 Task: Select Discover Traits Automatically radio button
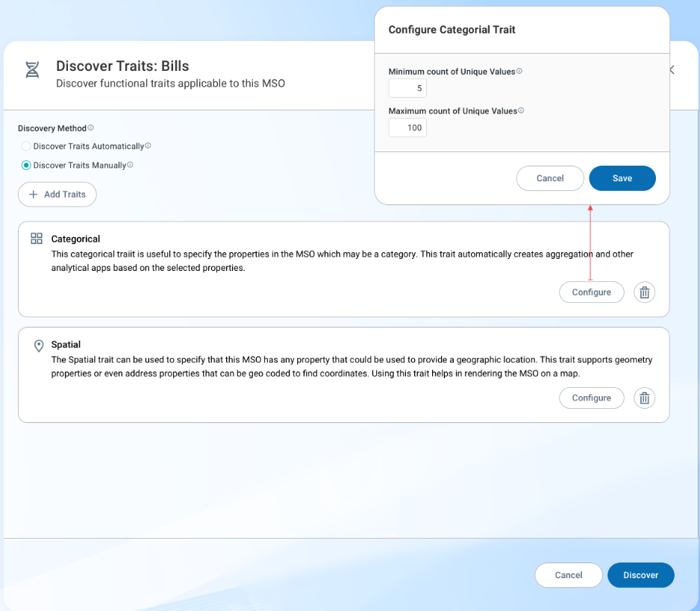click(26, 146)
